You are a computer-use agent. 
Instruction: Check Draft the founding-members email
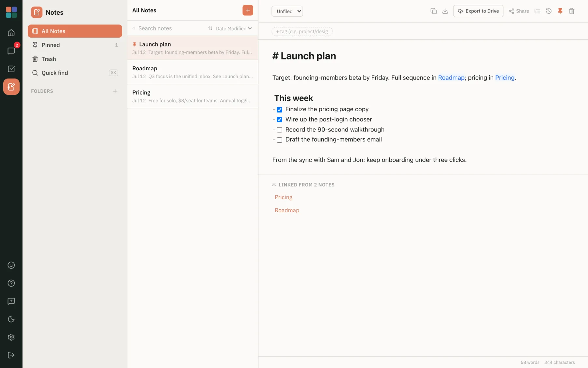280,140
